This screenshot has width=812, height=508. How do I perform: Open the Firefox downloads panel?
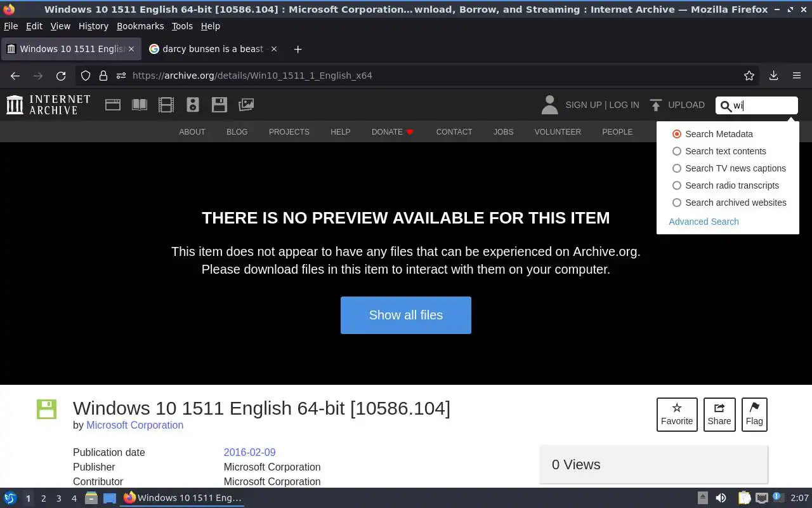[773, 76]
